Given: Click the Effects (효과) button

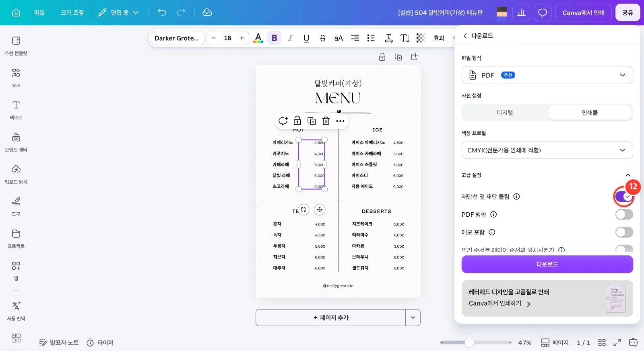Looking at the screenshot, I should point(439,38).
